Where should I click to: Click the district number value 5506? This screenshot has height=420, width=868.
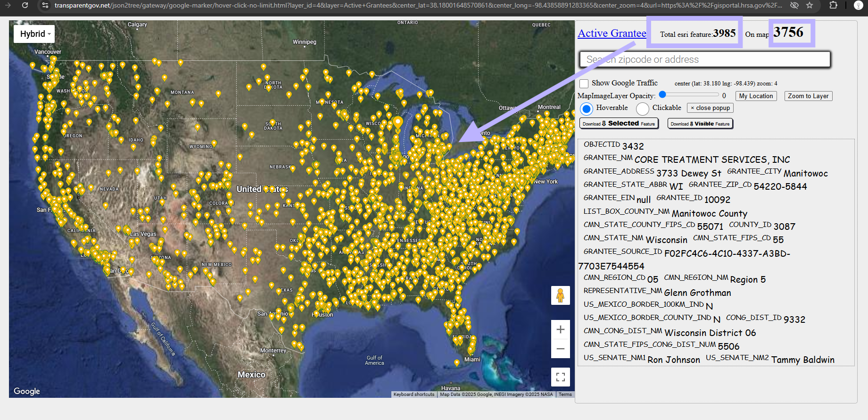tap(729, 346)
